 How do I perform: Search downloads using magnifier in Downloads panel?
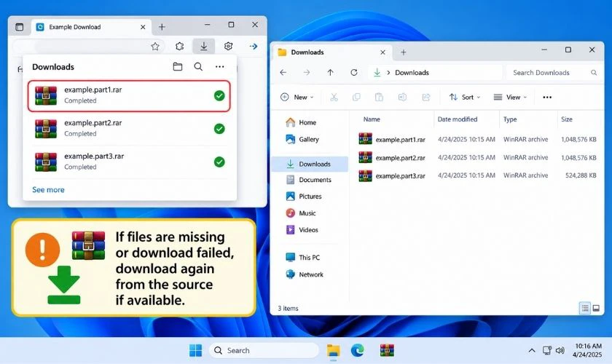[x=198, y=67]
